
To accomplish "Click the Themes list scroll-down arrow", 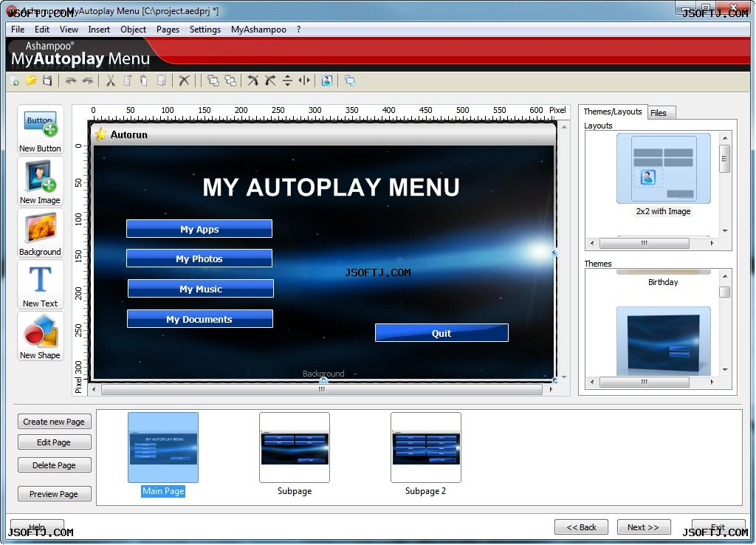I will pyautogui.click(x=725, y=370).
